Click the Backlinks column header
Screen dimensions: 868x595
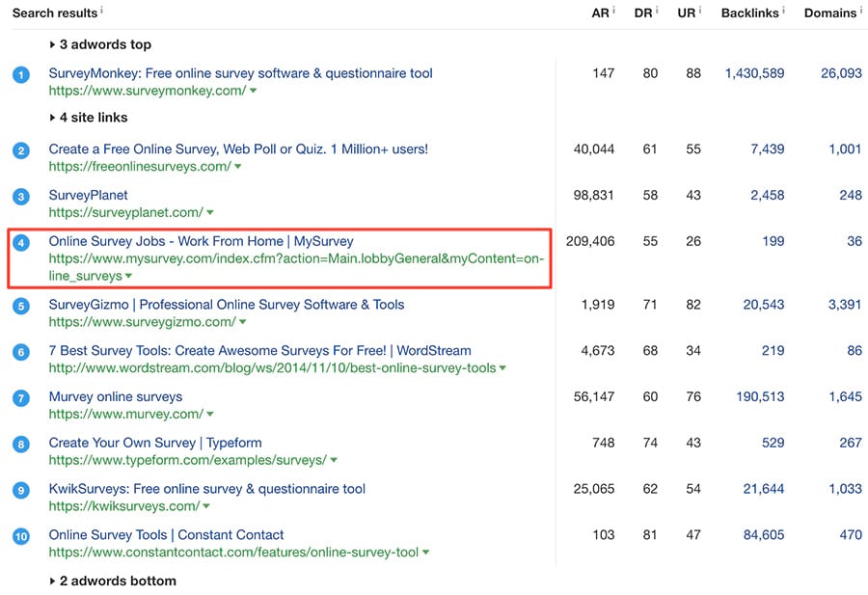pos(749,13)
